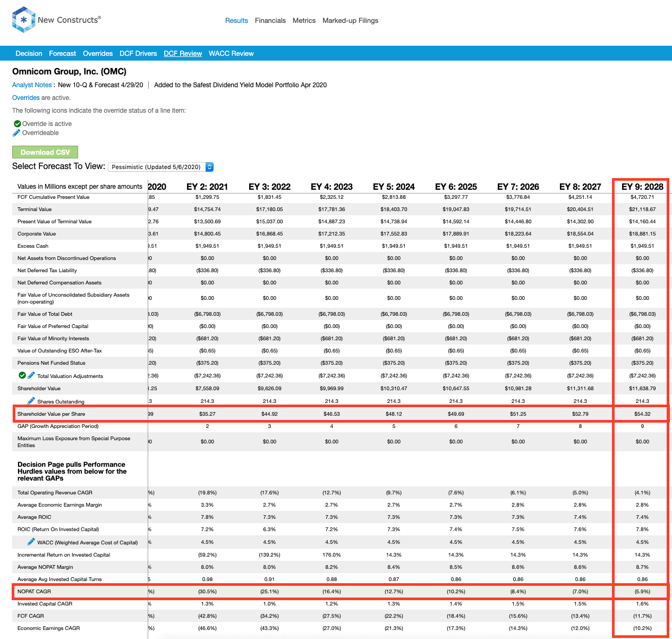Click pencil icon in Overrideable legend
This screenshot has width=672, height=639.
click(16, 132)
